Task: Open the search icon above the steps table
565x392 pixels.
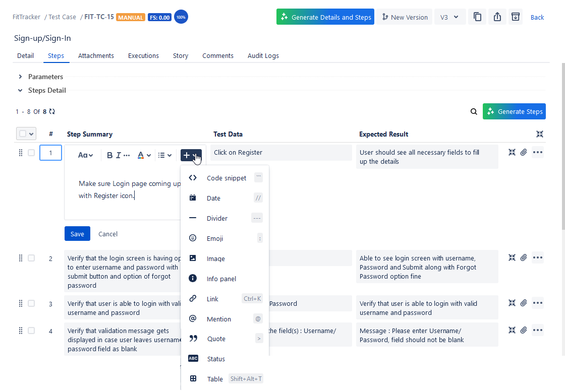Action: point(473,111)
